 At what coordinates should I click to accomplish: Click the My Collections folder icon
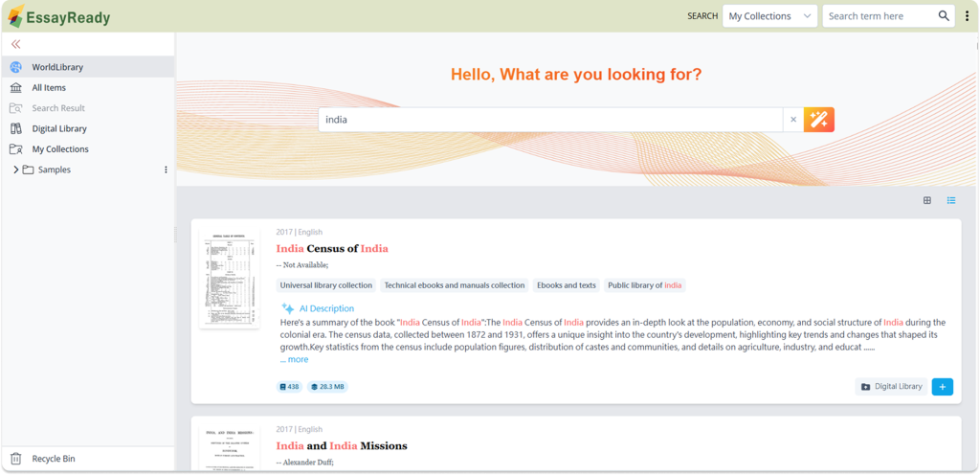pos(15,149)
